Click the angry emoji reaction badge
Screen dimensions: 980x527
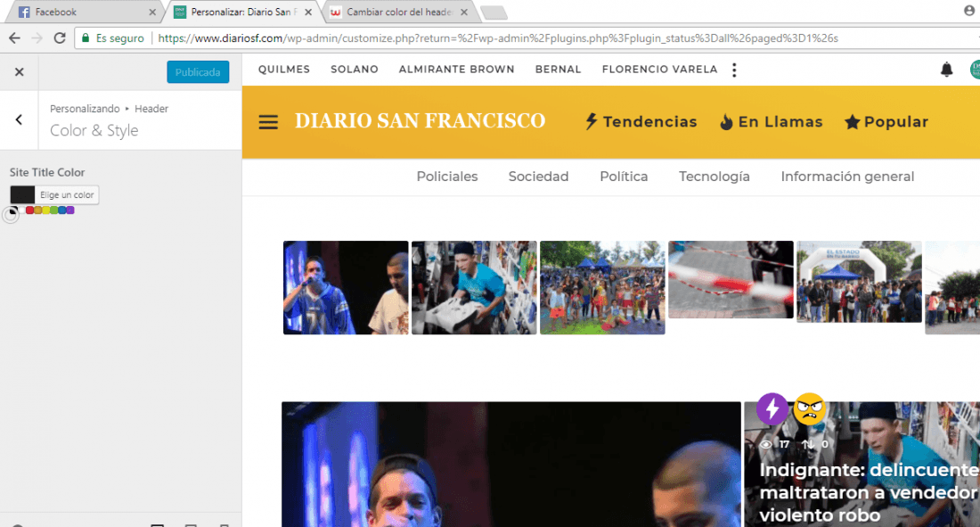pos(809,408)
